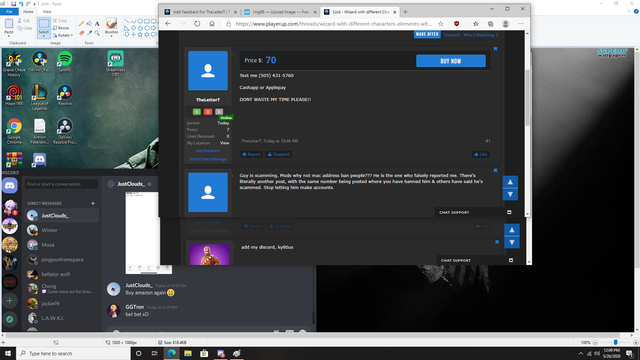
Task: Switch to the View ribbon tab
Action: (47, 11)
